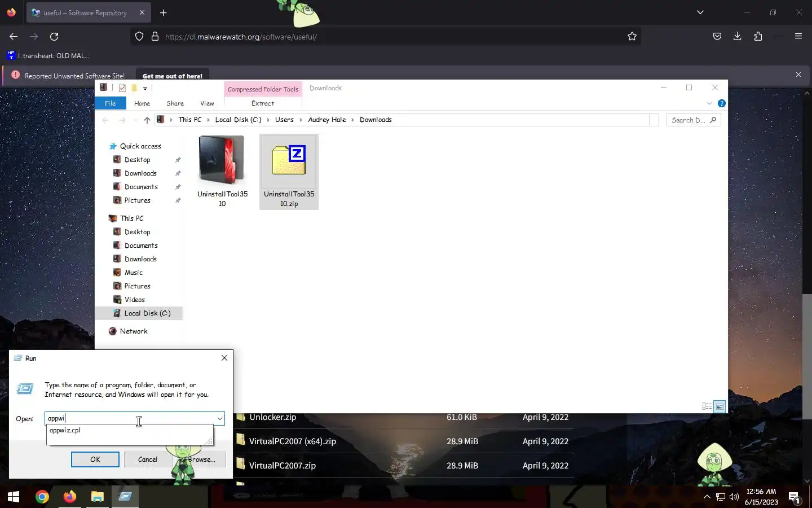
Task: Click OK in Run dialog
Action: tap(95, 459)
